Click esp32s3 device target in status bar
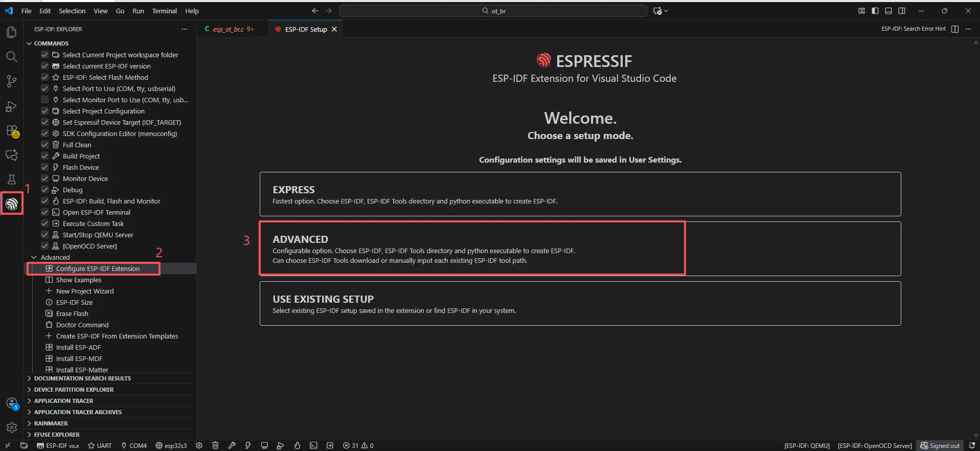Image resolution: width=980 pixels, height=451 pixels. tap(171, 445)
